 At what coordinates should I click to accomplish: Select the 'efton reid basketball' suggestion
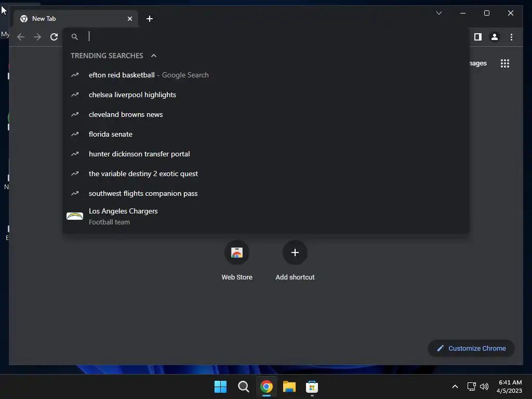tap(266, 75)
